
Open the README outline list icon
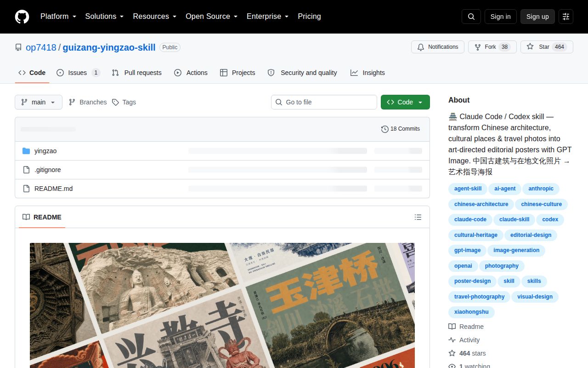coord(418,217)
